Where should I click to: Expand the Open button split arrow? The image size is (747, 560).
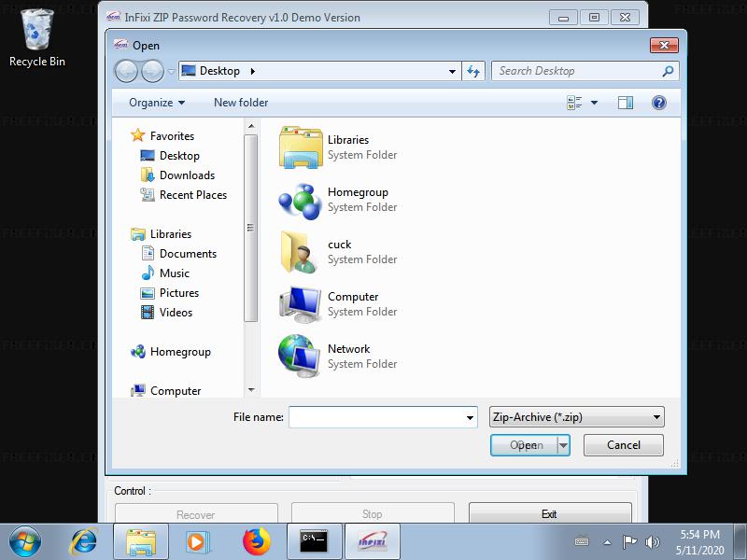click(x=563, y=446)
